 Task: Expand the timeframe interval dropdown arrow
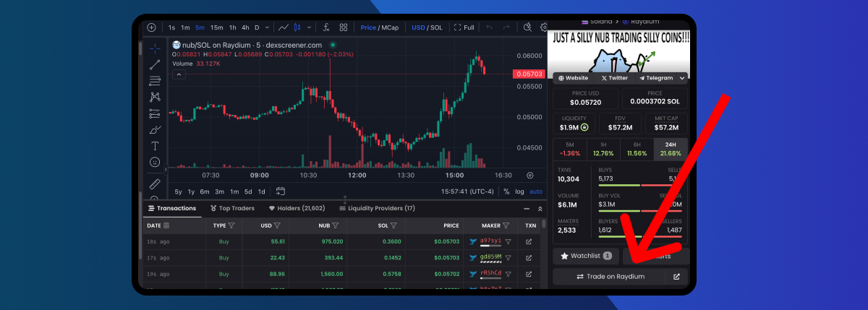click(x=268, y=27)
